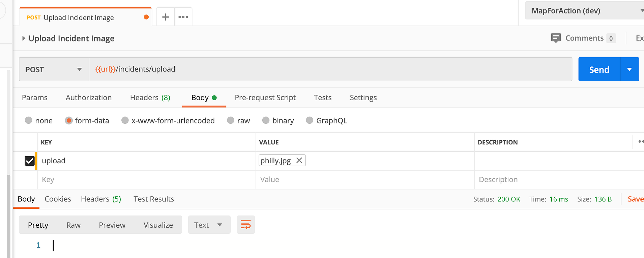
Task: Click the unsaved orange dot on request tab
Action: [x=146, y=17]
